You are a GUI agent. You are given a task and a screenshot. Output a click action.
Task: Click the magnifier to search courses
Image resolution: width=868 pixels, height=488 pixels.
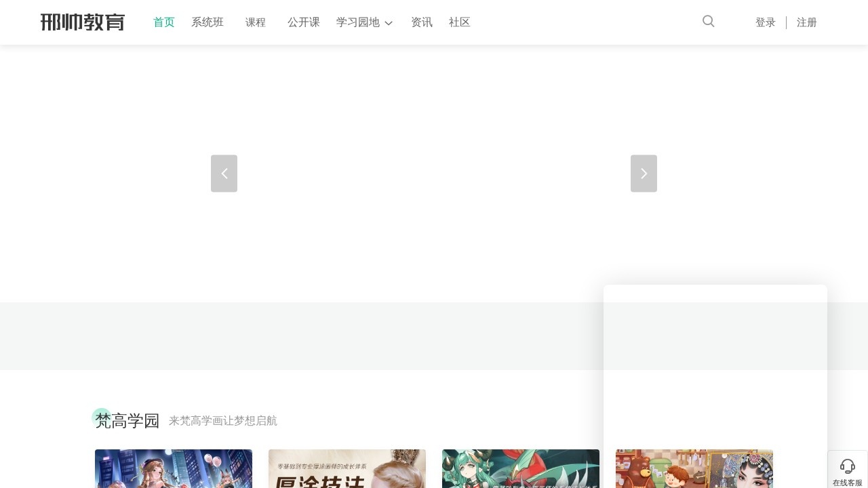click(x=708, y=22)
